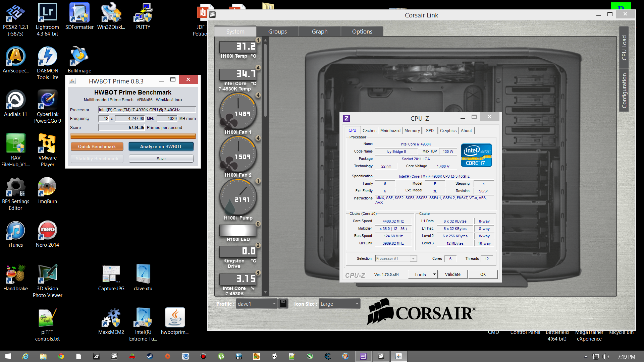644x362 pixels.
Task: Open the PCSX2 1.2.1 desktop icon
Action: tap(15, 20)
